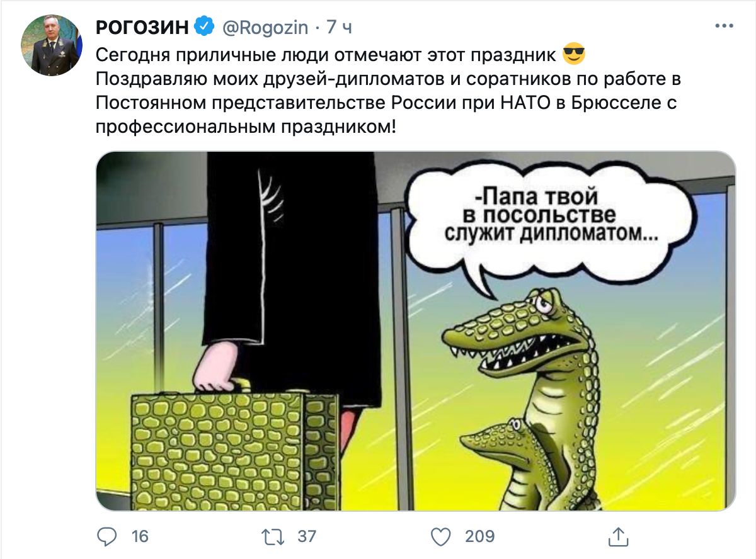756x559 pixels.
Task: Open profile via РОГОЗИН display name
Action: point(142,27)
